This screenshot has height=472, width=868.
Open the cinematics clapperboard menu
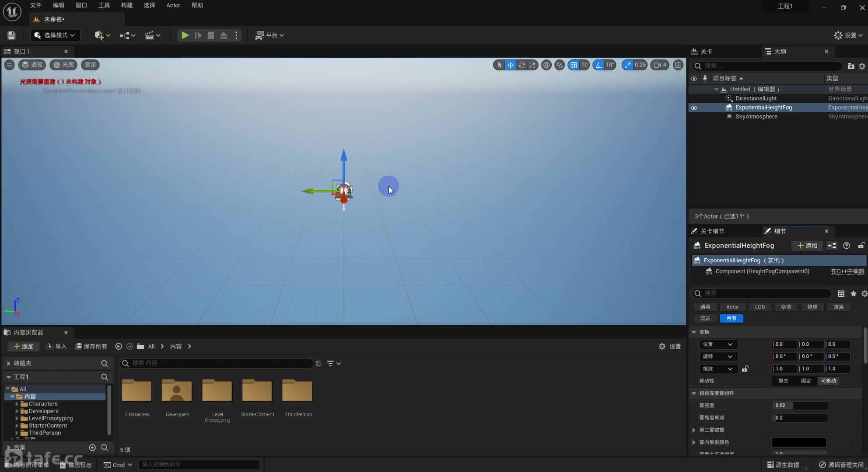click(x=152, y=35)
